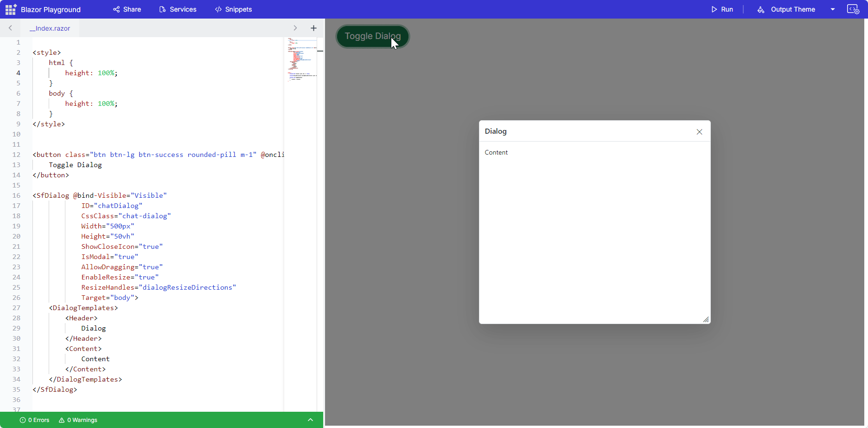Click the Output Theme paint icon
The image size is (868, 428).
tap(761, 9)
